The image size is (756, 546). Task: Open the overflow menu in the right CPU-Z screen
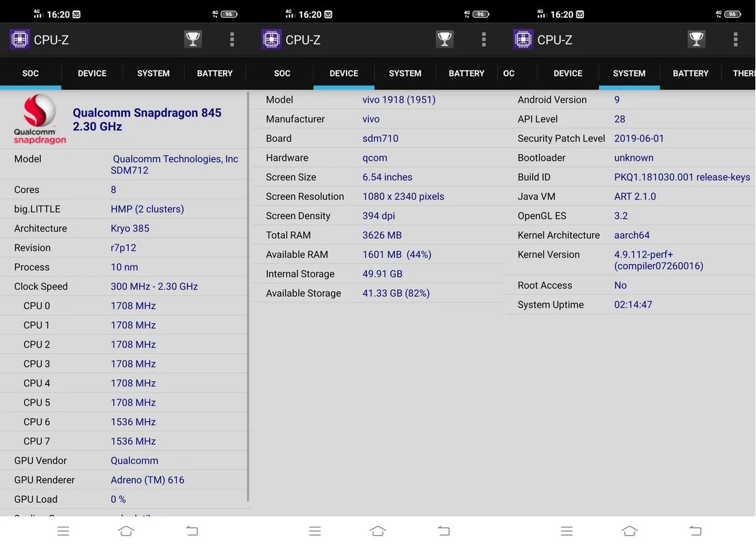(736, 39)
